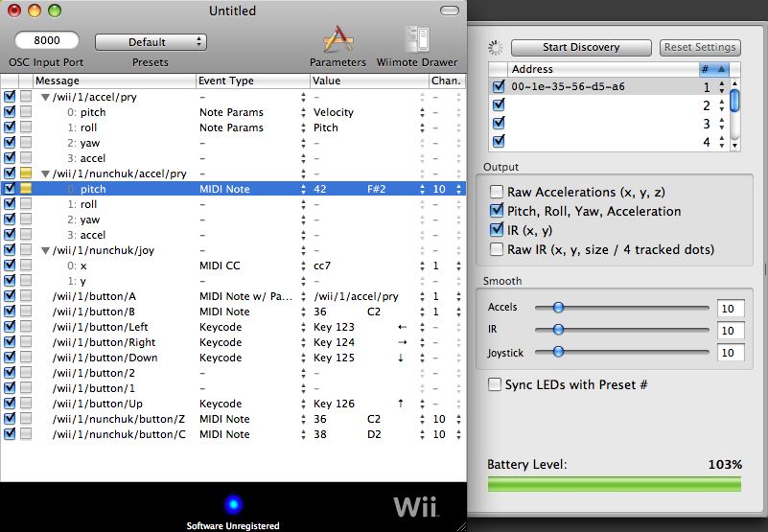
Task: Click the blue Software Unregistered indicator
Action: [x=233, y=504]
